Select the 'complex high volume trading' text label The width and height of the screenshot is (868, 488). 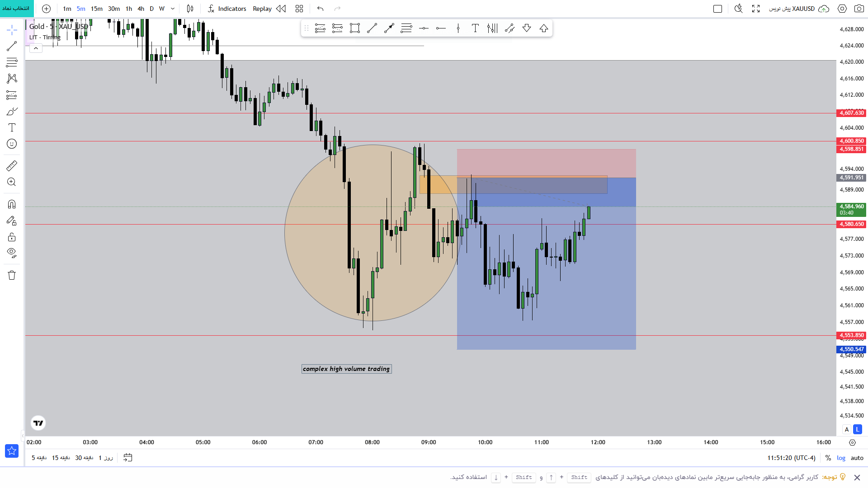[346, 369]
